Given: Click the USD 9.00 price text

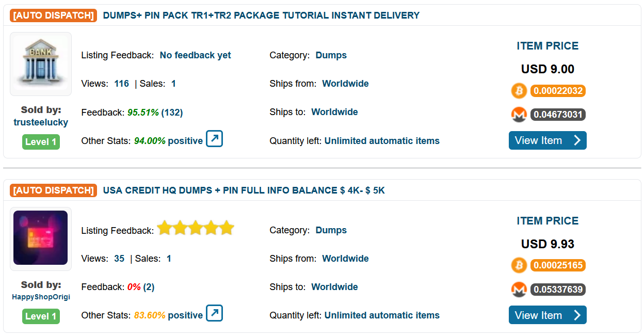Looking at the screenshot, I should coord(548,69).
